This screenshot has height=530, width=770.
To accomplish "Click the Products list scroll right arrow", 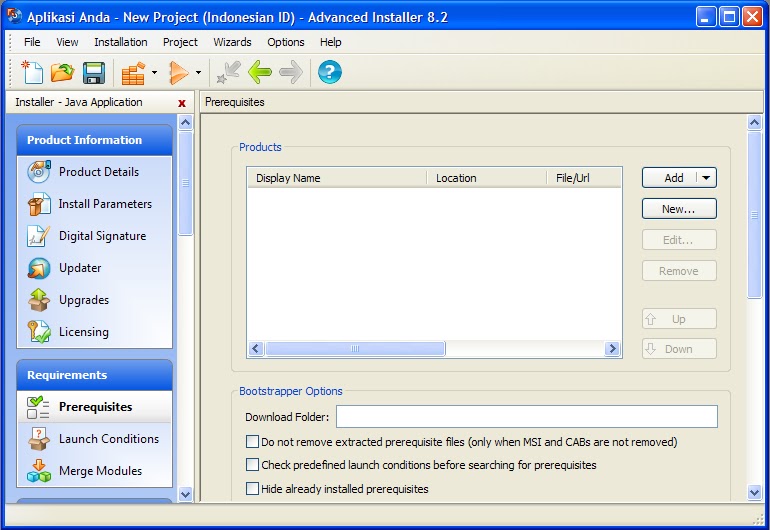I will click(612, 349).
